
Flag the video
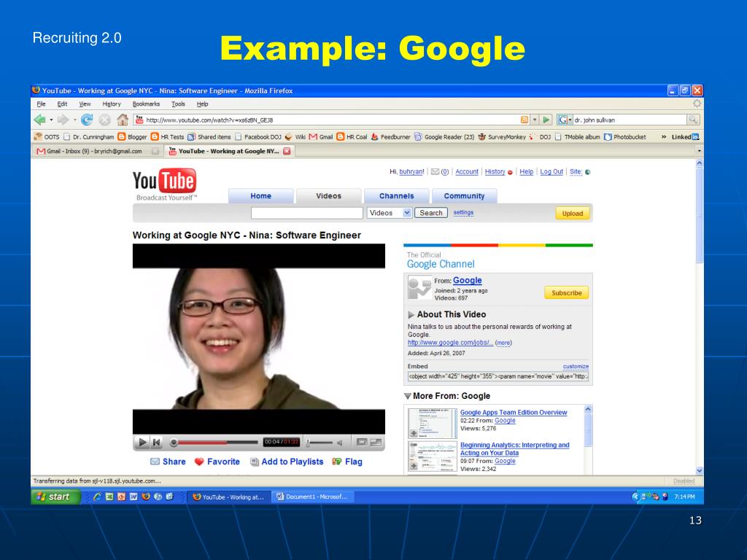pyautogui.click(x=347, y=462)
